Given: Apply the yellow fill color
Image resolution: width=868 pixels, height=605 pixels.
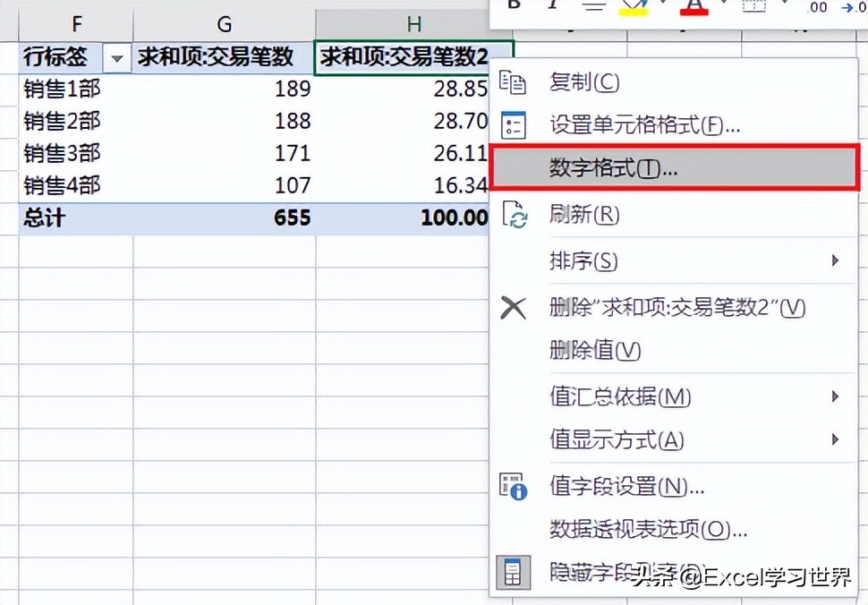Looking at the screenshot, I should coord(634,6).
